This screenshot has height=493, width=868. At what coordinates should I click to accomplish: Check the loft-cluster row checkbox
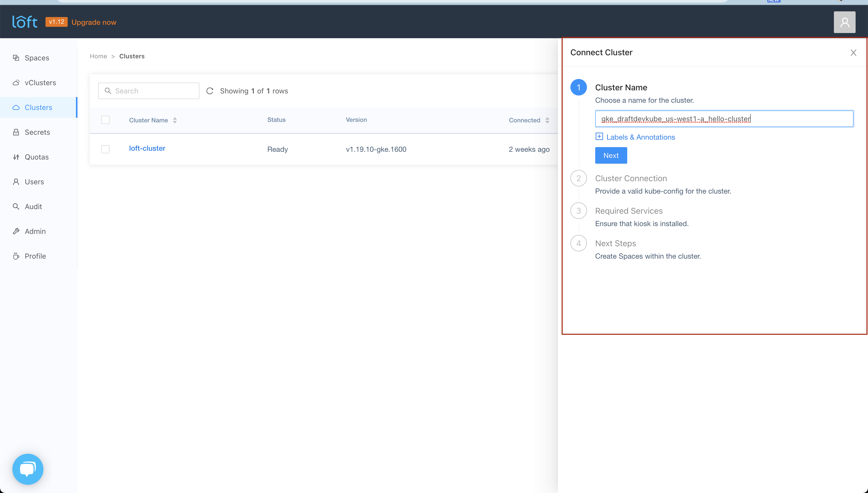point(105,149)
